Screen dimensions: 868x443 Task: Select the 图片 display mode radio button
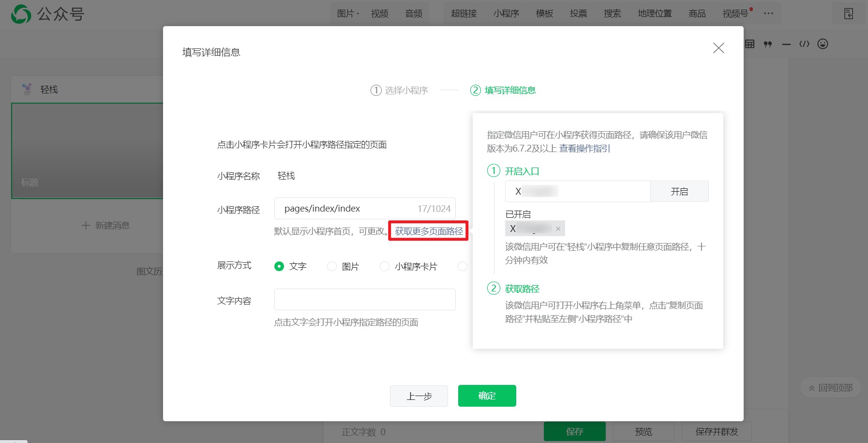(332, 266)
